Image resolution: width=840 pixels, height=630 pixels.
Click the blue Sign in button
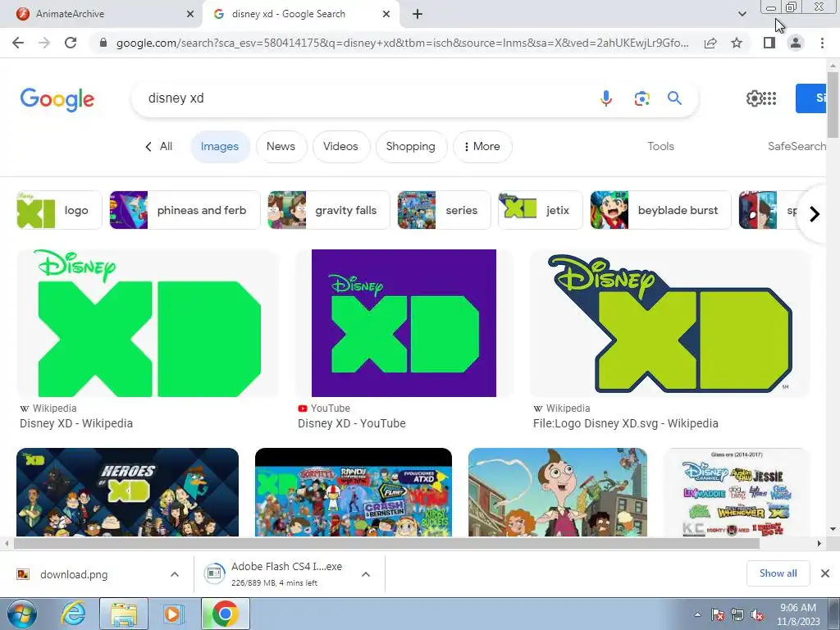click(x=811, y=98)
